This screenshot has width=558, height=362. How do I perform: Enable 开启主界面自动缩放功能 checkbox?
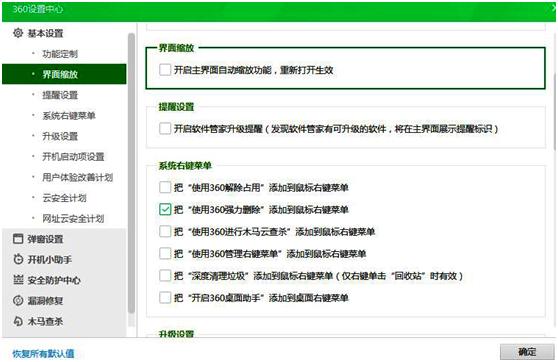pyautogui.click(x=165, y=70)
